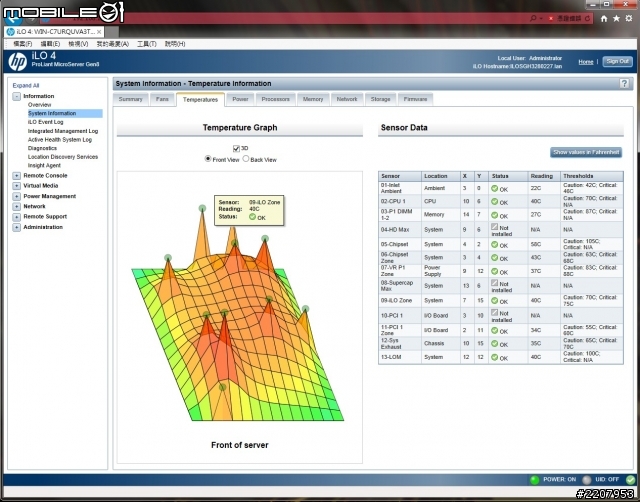This screenshot has height=502, width=640.
Task: Click the 12-Sys Exhaust sensor cell
Action: tap(400, 344)
